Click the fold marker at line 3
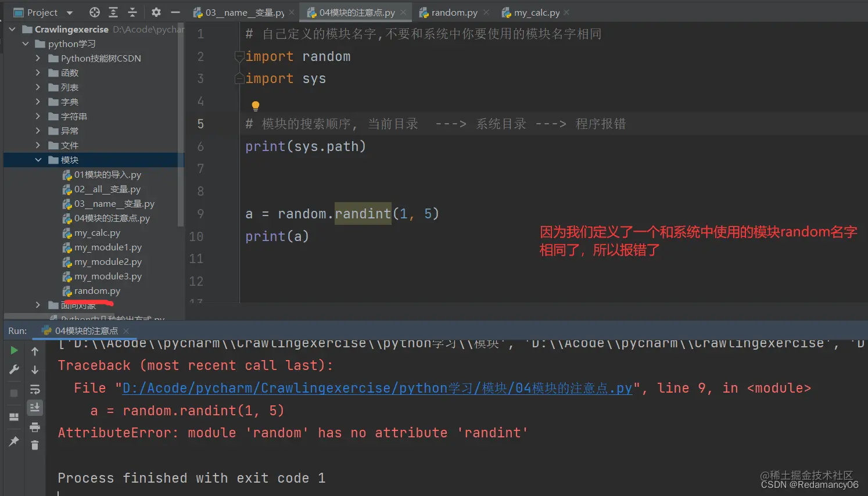868x496 pixels. [x=239, y=78]
